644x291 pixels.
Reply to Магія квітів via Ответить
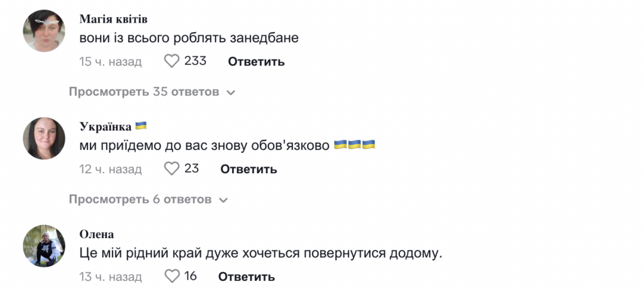coord(256,62)
